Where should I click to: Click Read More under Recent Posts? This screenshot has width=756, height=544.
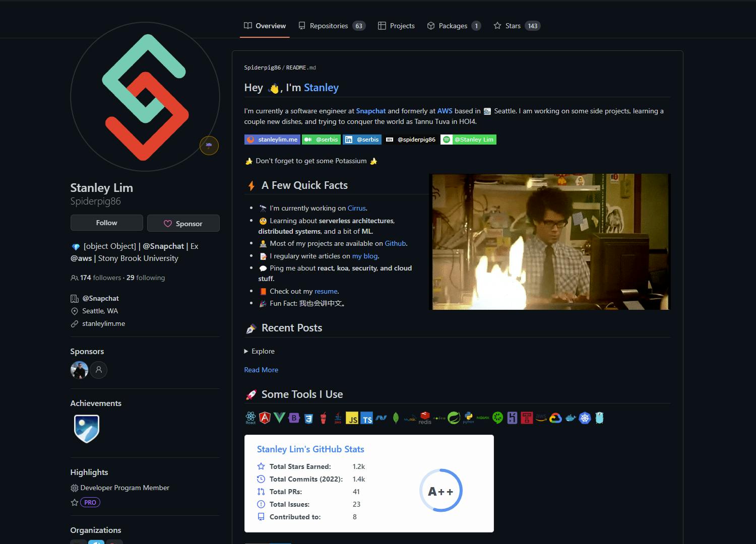[x=261, y=370]
